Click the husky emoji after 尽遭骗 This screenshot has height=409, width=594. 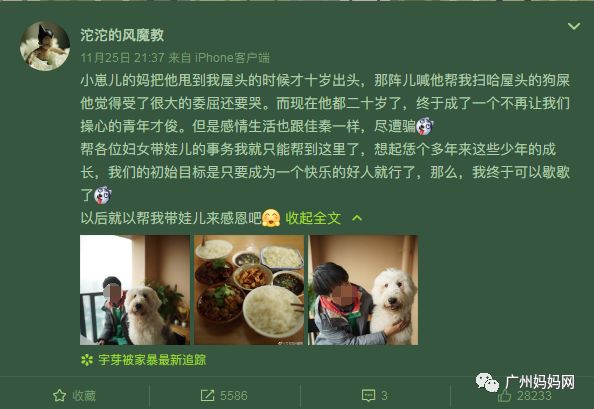(425, 126)
